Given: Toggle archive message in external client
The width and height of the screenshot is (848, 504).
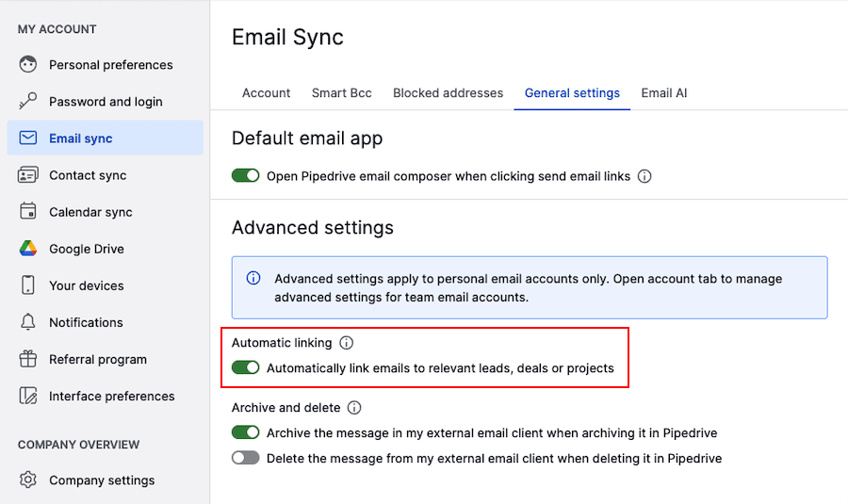Looking at the screenshot, I should click(x=246, y=433).
